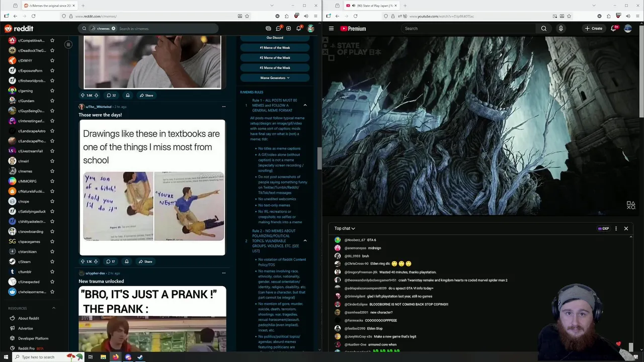644x362 pixels.
Task: Remove the r/memes search filter chip
Action: 113,29
